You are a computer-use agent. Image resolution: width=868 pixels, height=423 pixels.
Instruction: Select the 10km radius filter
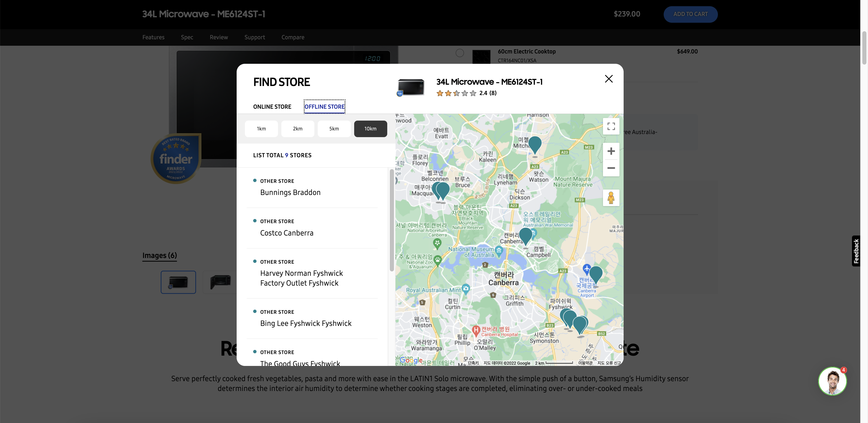tap(370, 129)
